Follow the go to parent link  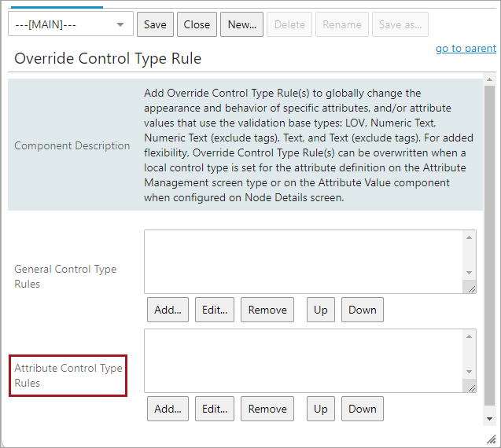[x=466, y=48]
